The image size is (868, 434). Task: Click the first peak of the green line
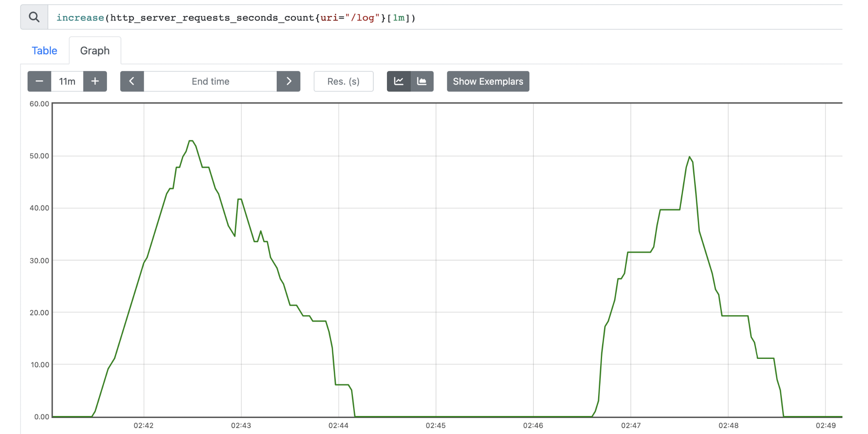(191, 141)
